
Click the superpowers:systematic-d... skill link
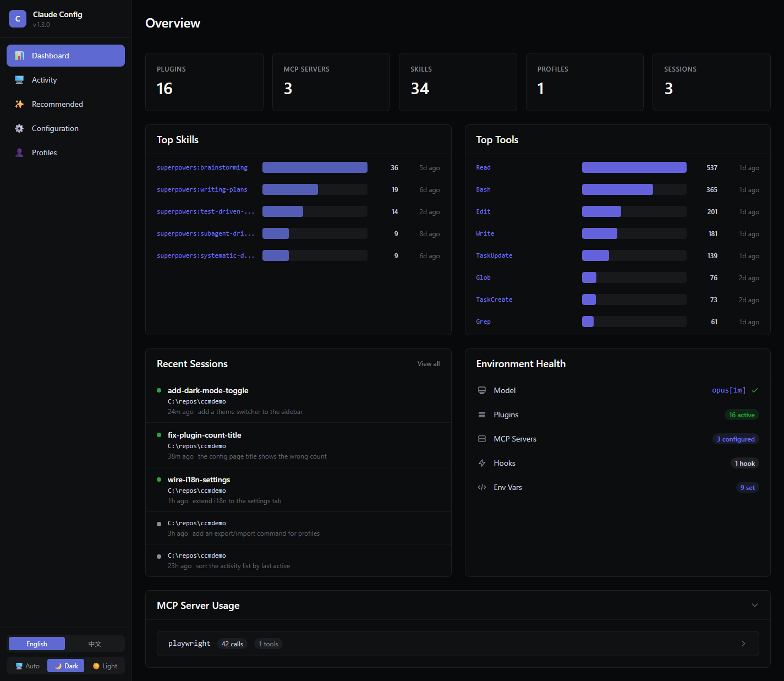click(x=205, y=255)
